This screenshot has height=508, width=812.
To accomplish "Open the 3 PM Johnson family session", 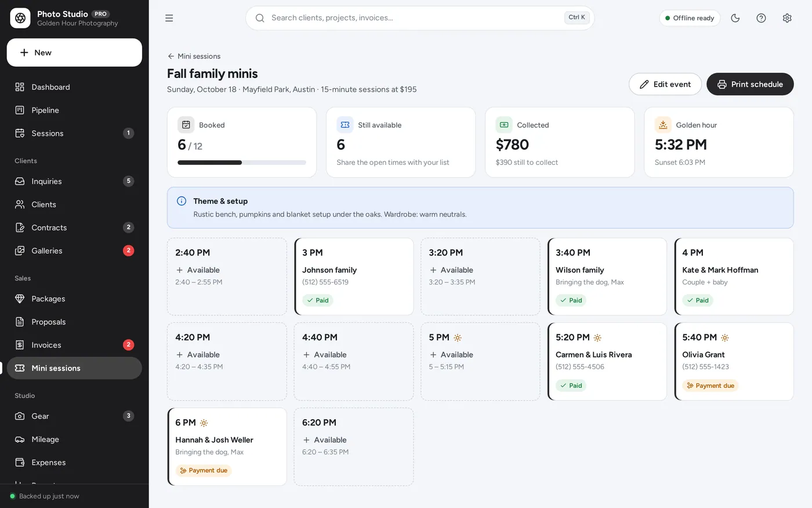I will [354, 276].
